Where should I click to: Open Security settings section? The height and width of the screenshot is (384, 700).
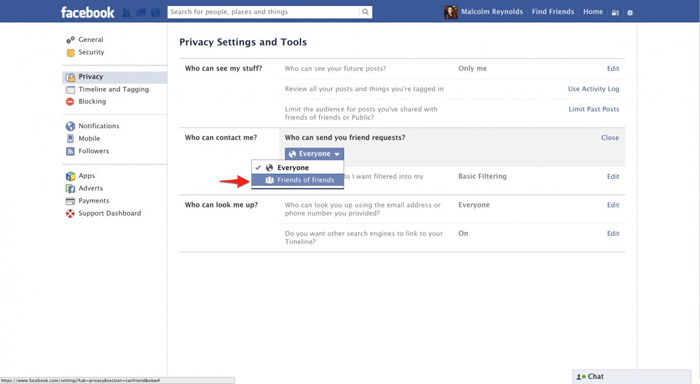(91, 52)
